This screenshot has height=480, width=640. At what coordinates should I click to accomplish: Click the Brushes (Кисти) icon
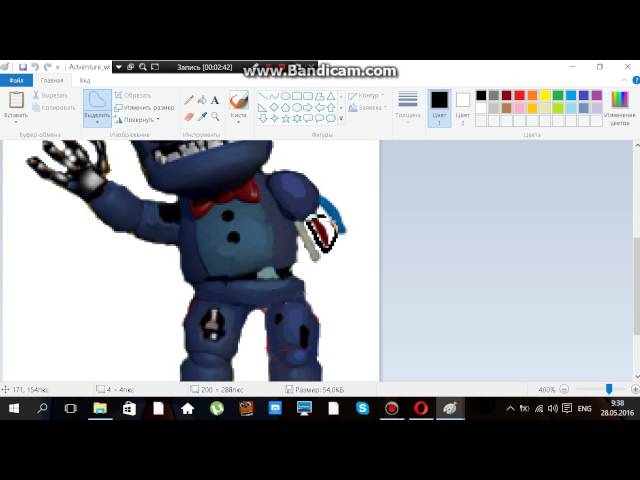coord(239,100)
